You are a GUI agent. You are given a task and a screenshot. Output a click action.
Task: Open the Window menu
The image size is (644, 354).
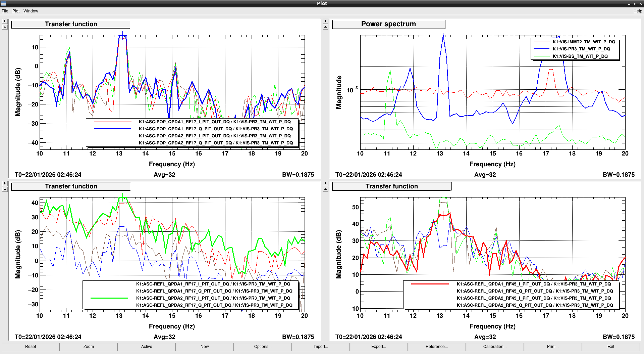[31, 11]
